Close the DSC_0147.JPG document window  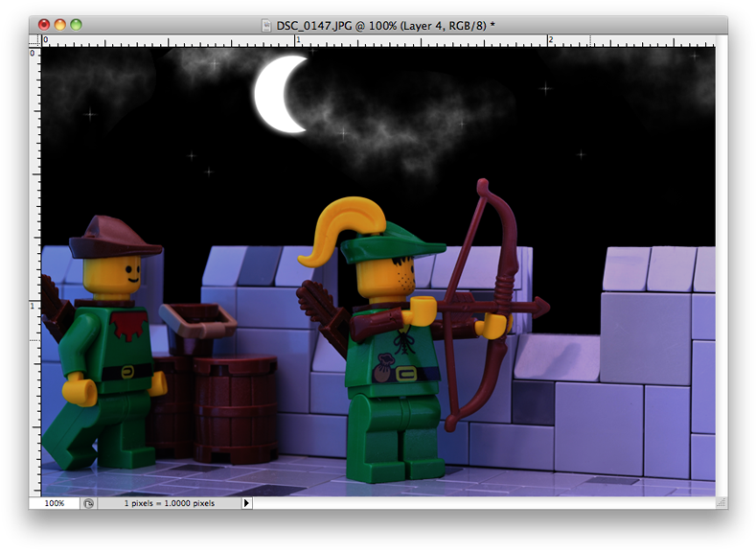point(44,25)
